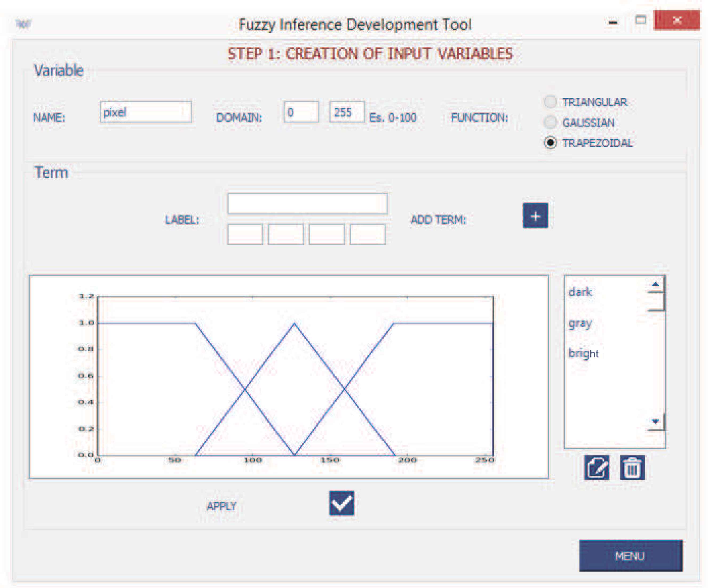
Task: Select the bright term in list
Action: (583, 353)
